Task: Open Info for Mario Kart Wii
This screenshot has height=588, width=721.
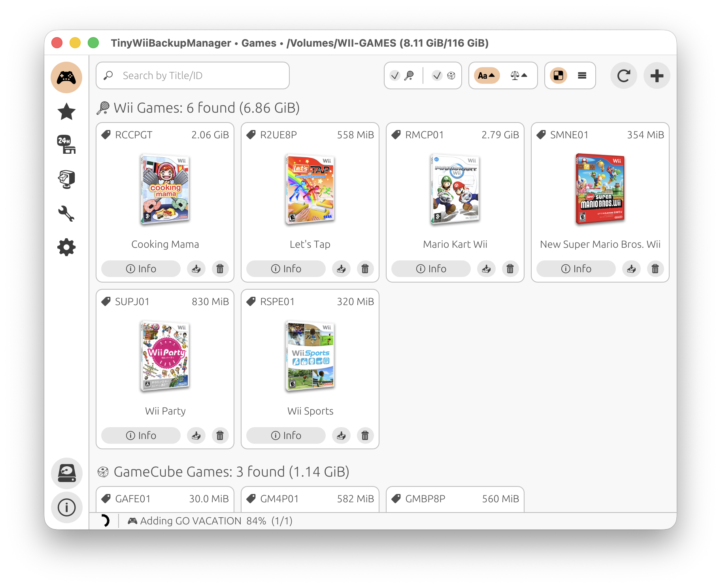Action: pyautogui.click(x=431, y=269)
